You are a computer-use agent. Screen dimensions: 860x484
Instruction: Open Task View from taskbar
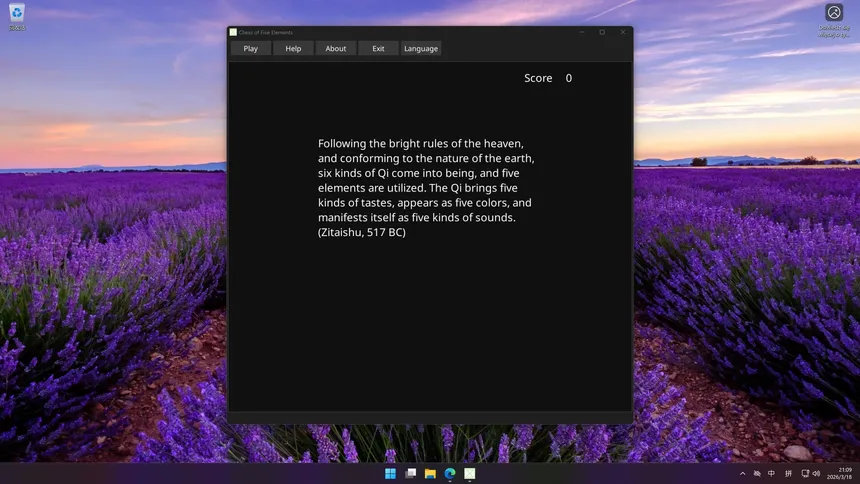point(410,473)
